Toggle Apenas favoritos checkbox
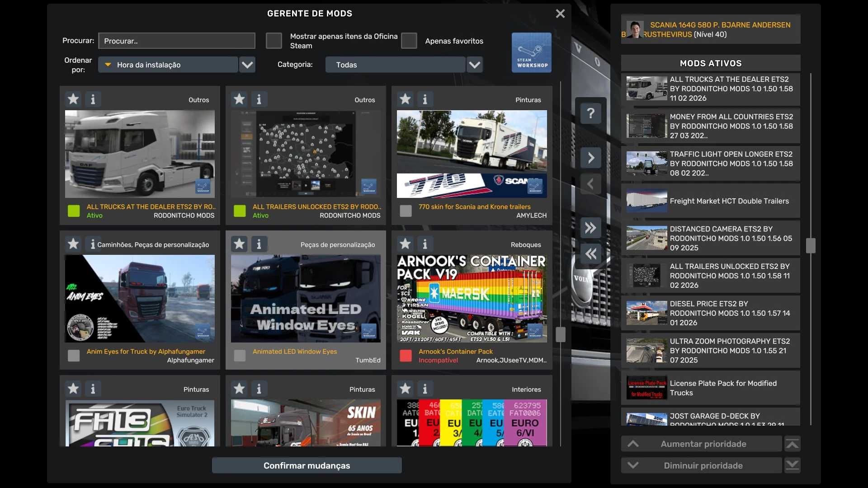The image size is (868, 488). coord(409,41)
